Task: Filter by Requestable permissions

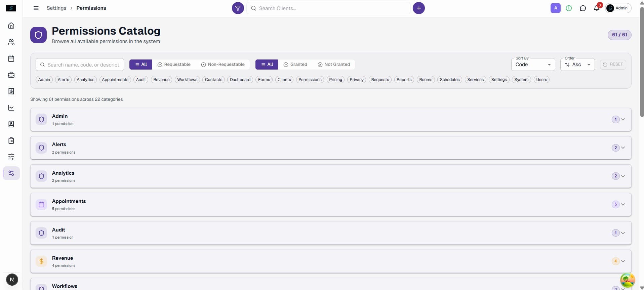Action: point(174,65)
